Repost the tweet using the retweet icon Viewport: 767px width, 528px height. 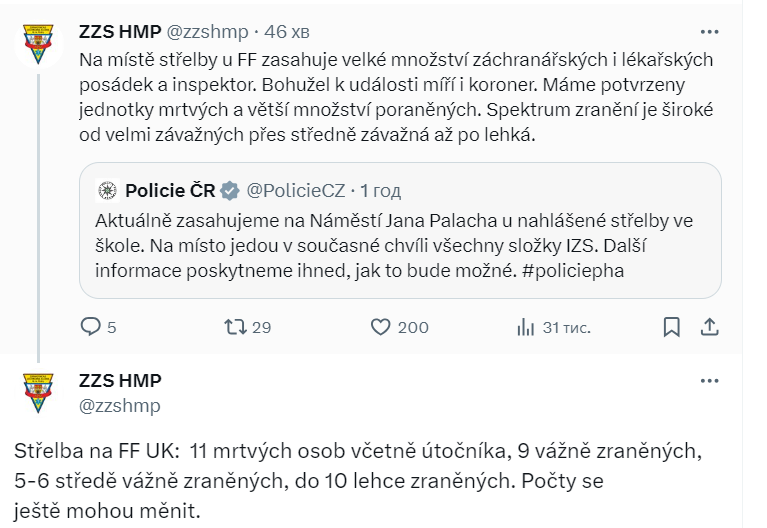click(233, 327)
